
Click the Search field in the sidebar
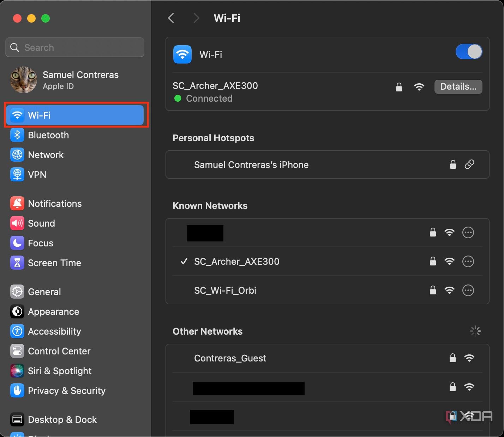tap(74, 47)
